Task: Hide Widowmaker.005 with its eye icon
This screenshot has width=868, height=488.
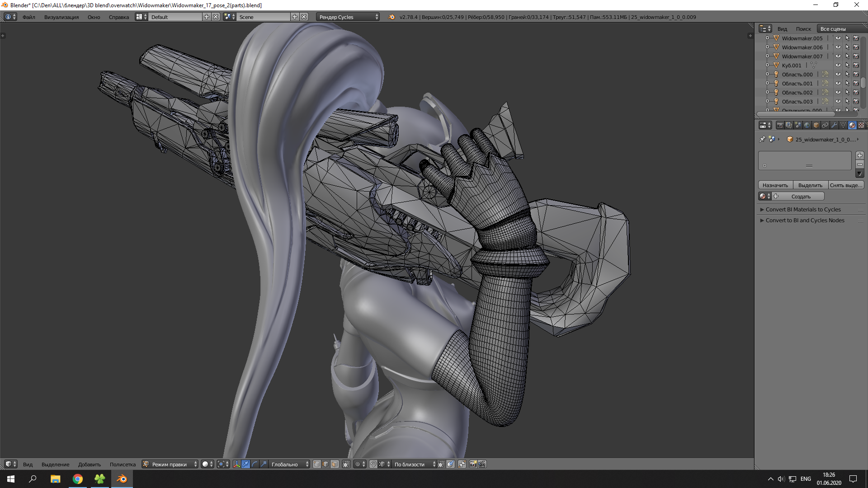Action: [x=838, y=38]
